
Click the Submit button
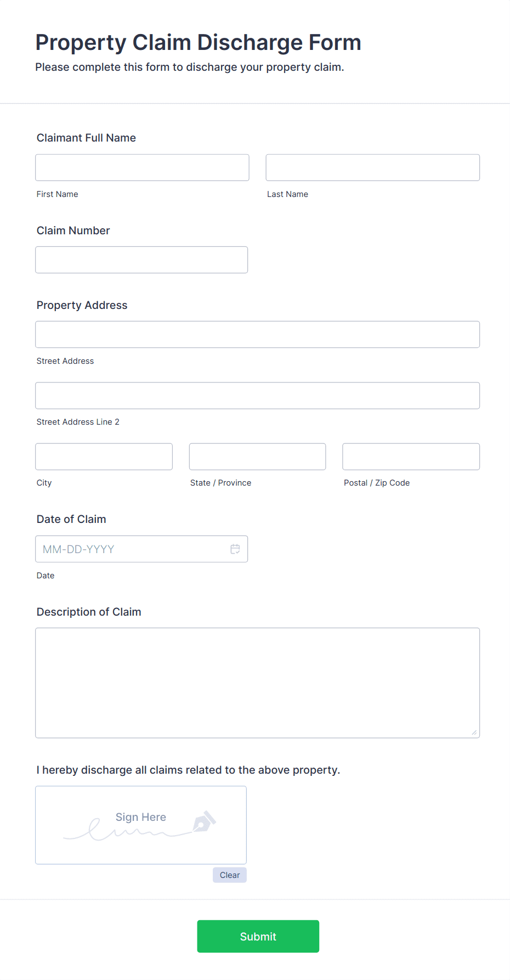point(258,936)
